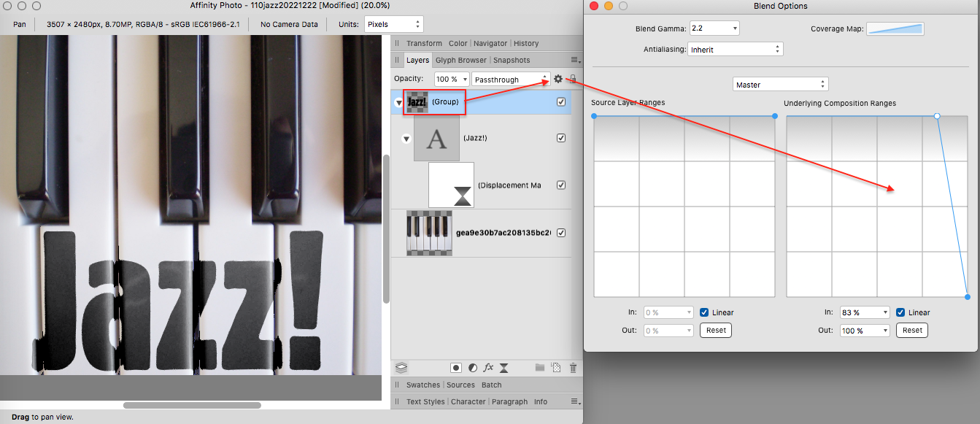Toggle visibility of the Displacement Map layer
This screenshot has height=424, width=980.
(561, 185)
